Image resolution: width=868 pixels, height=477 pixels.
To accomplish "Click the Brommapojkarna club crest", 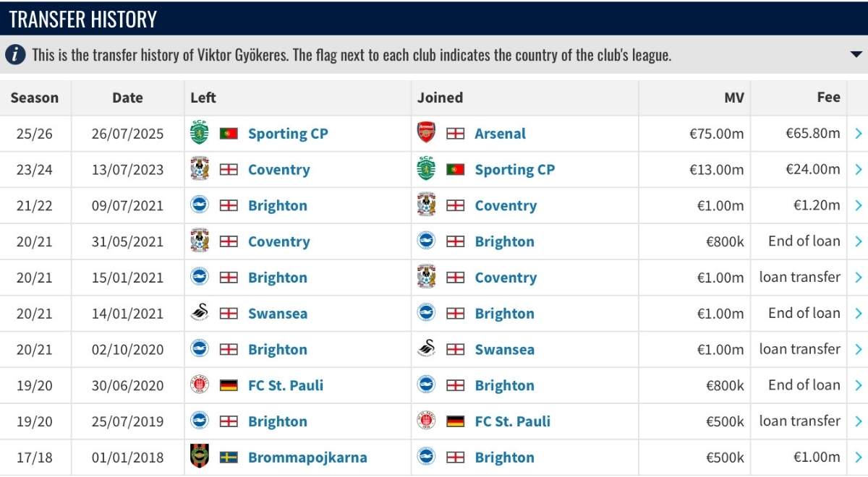I will 199,457.
